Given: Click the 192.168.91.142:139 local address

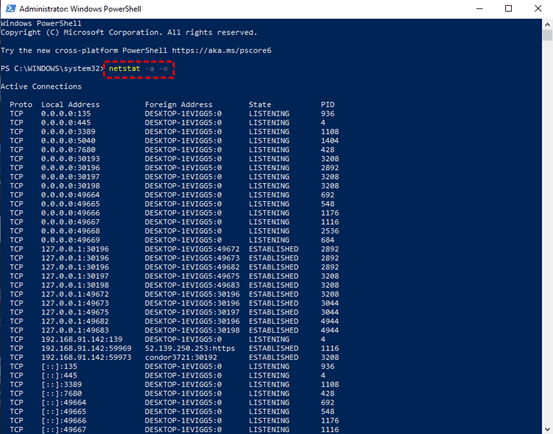Looking at the screenshot, I should pyautogui.click(x=82, y=339).
